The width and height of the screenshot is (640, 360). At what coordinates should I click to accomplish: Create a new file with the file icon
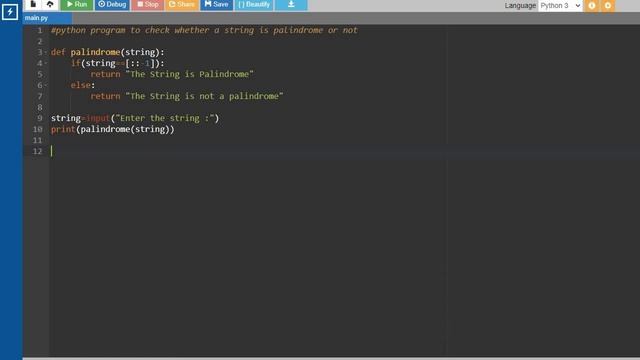click(x=33, y=4)
